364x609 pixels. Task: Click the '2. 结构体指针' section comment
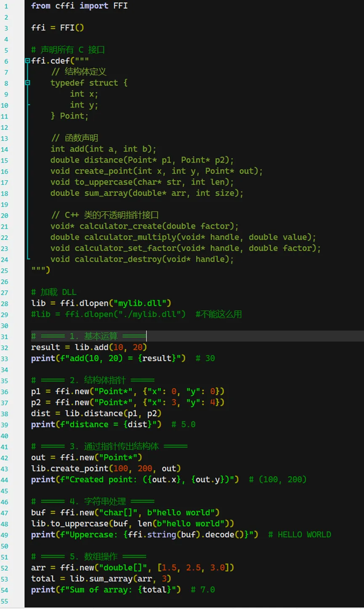93,380
